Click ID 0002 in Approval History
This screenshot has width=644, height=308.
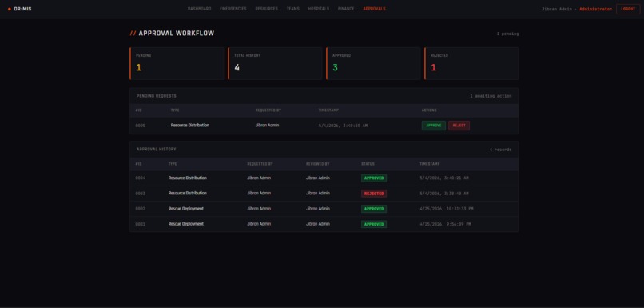(x=141, y=209)
